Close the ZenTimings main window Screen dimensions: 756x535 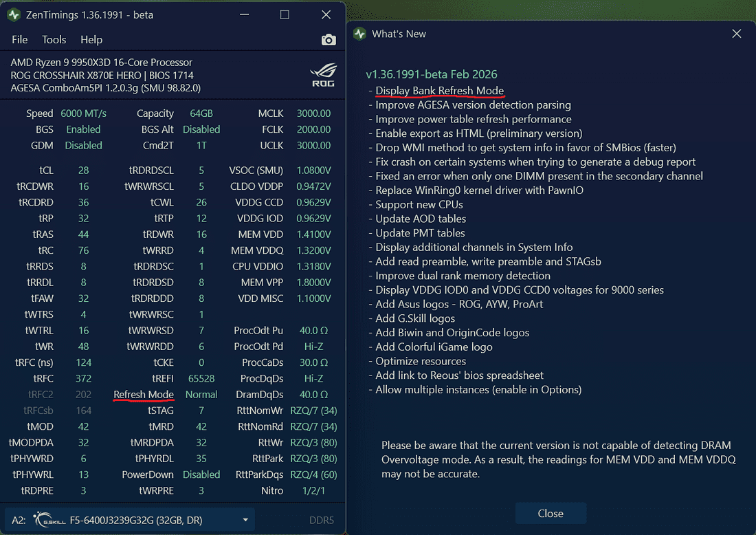click(326, 14)
